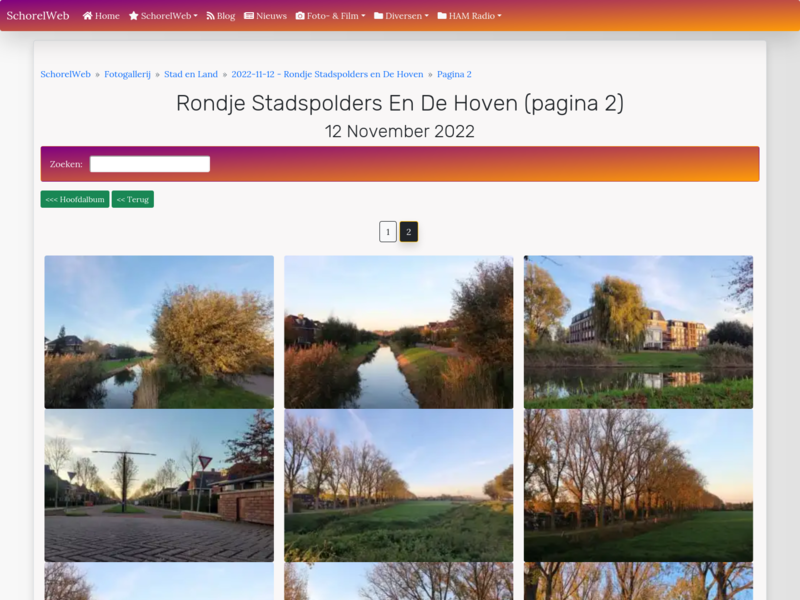
Task: Open photo of golden bush by canal
Action: 159,332
